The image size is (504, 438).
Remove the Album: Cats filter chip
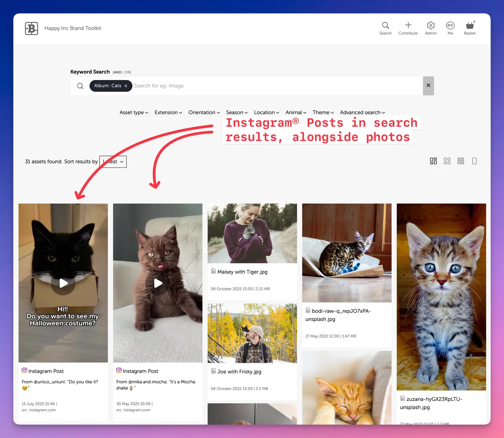click(126, 86)
